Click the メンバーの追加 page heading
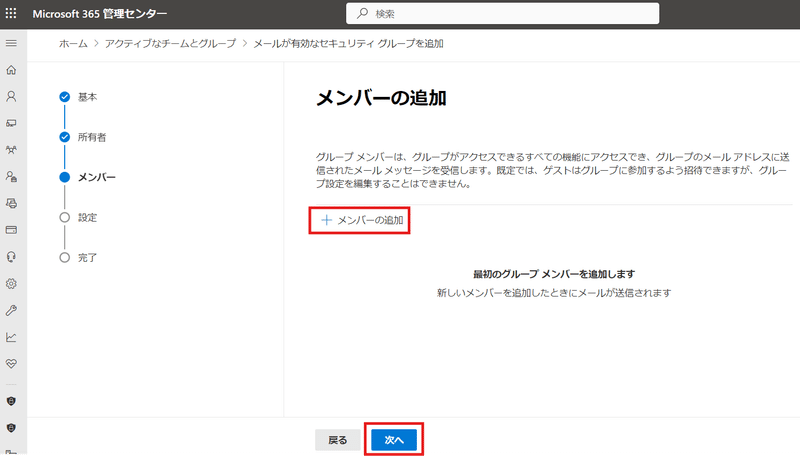Screen dimensions: 800x456 381,98
